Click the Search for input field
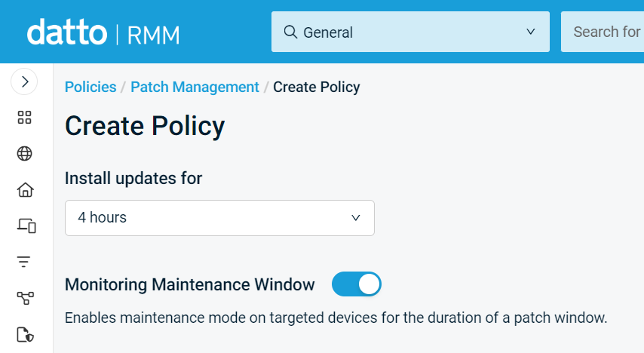 click(603, 32)
